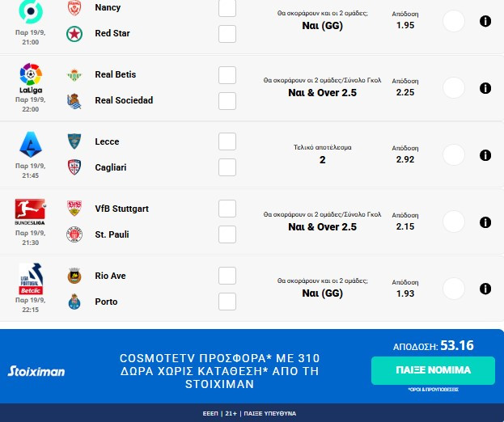Click the LaLiga league logo
Screen dimensions: 504x422
click(x=31, y=76)
